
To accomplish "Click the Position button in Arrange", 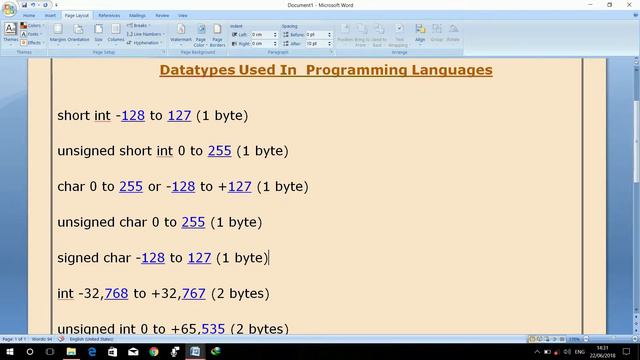I will point(345,33).
